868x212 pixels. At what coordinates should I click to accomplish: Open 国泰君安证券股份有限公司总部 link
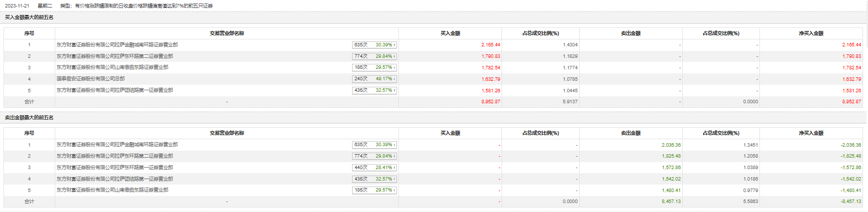(91, 79)
